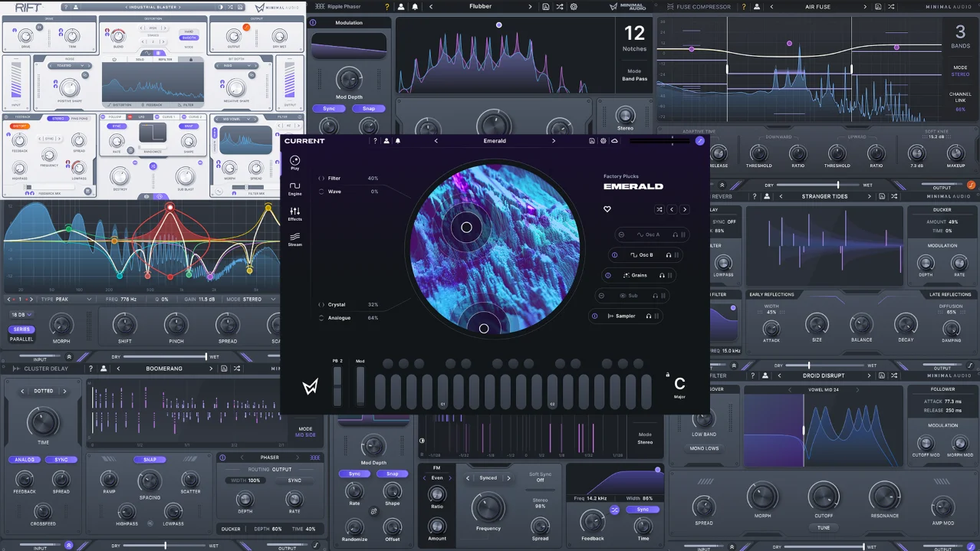This screenshot has height=551, width=980.
Task: Click the Distort button in Rift feedback
Action: [19, 126]
